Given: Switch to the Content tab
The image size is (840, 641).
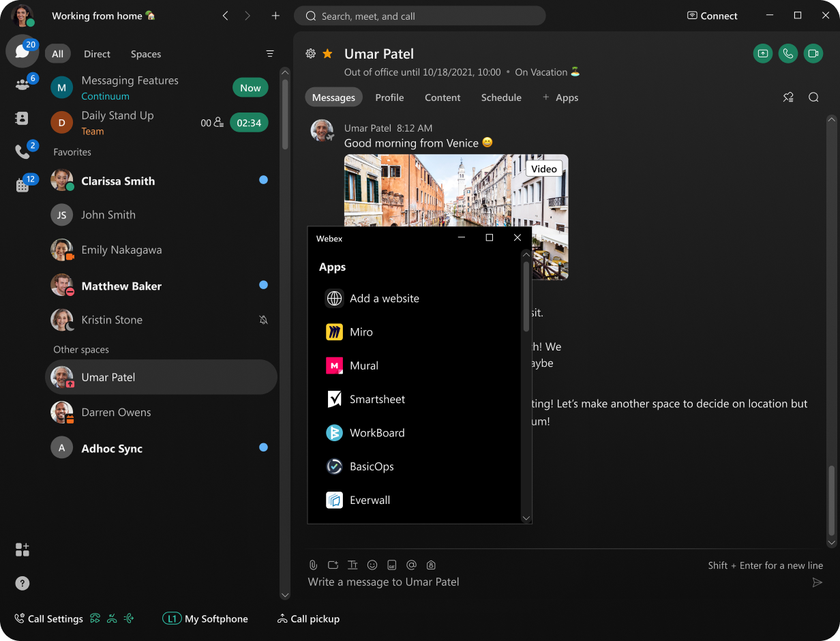Looking at the screenshot, I should click(x=442, y=98).
